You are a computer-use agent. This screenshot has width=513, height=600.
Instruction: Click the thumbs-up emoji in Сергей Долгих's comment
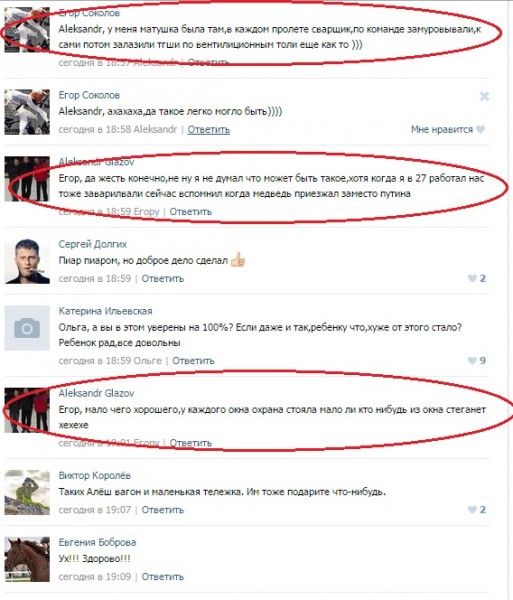(x=238, y=260)
